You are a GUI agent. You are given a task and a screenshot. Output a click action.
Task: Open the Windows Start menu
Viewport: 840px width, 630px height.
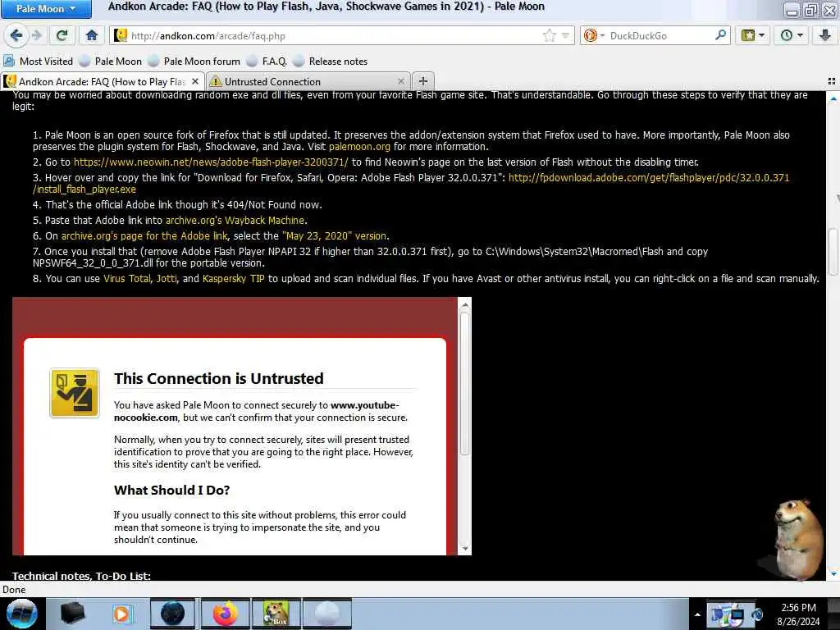(x=21, y=614)
